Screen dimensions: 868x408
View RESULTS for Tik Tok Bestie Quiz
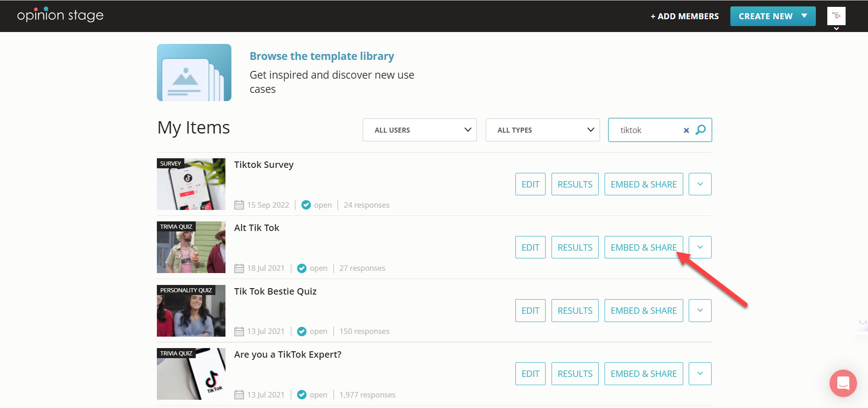pyautogui.click(x=575, y=310)
